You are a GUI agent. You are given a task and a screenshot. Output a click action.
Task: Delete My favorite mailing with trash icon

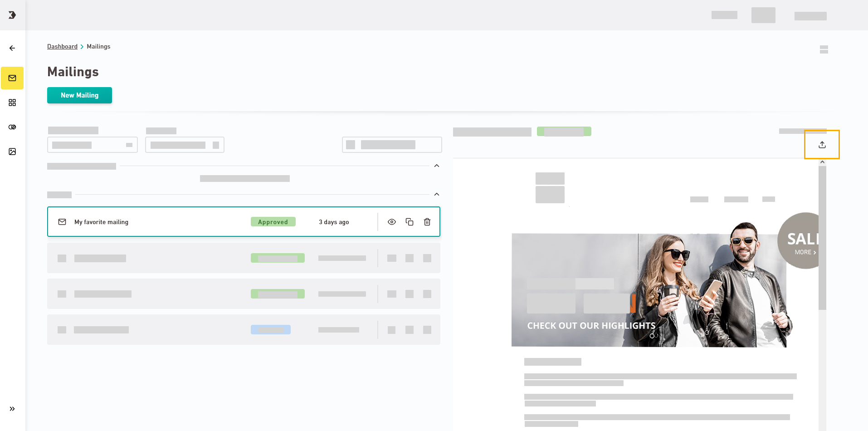click(427, 222)
